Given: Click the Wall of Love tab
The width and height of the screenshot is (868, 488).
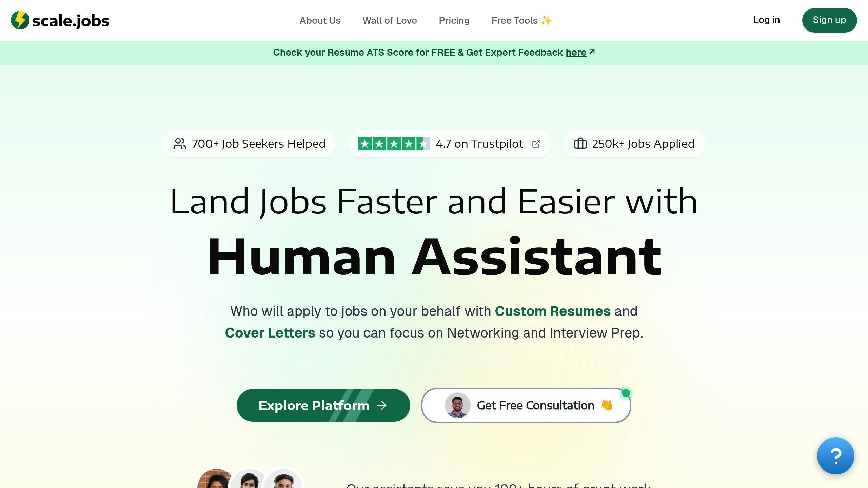Looking at the screenshot, I should [x=389, y=20].
